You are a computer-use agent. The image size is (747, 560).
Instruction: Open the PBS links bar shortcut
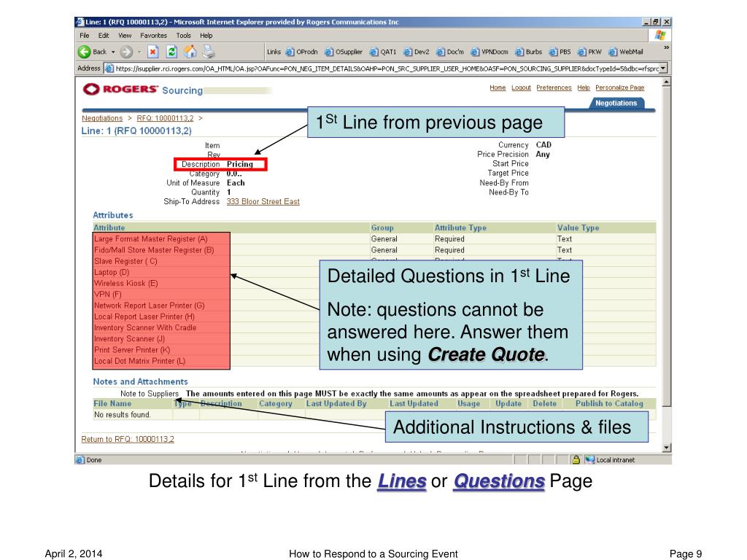pos(560,52)
